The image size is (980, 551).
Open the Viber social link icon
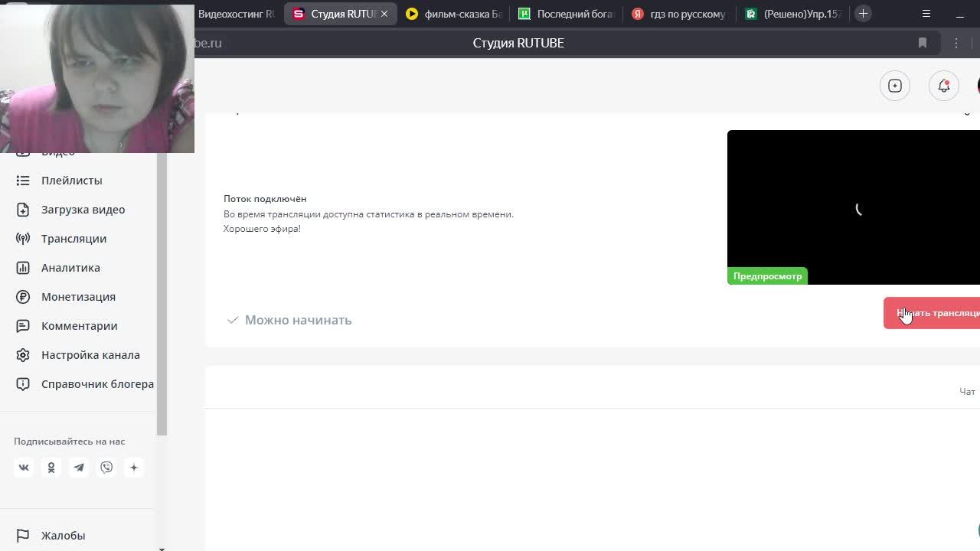(x=106, y=468)
